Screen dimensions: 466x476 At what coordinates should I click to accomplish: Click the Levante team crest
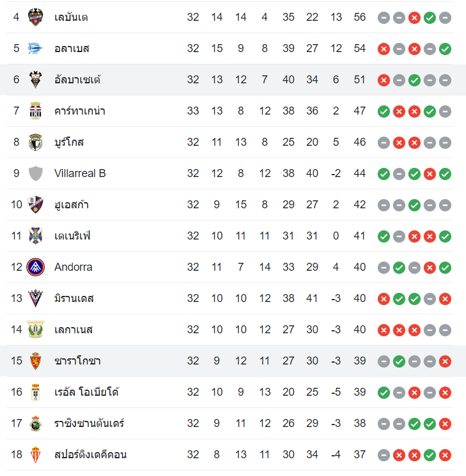[36, 17]
